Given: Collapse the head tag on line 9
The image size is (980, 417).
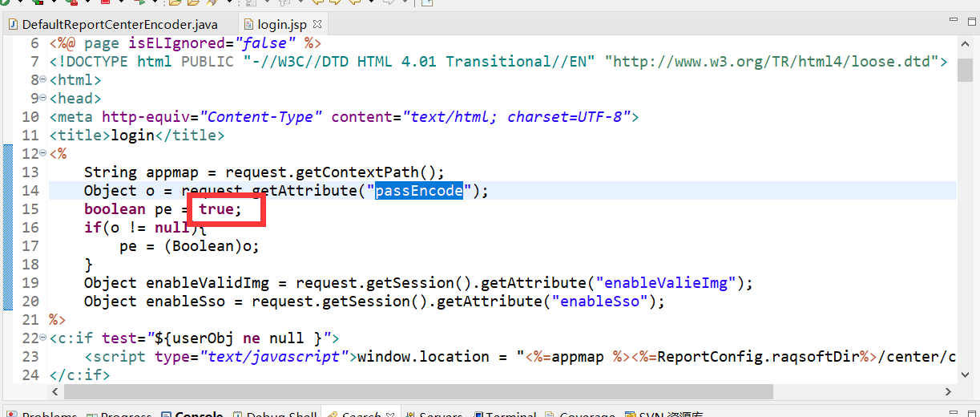Looking at the screenshot, I should [42, 99].
